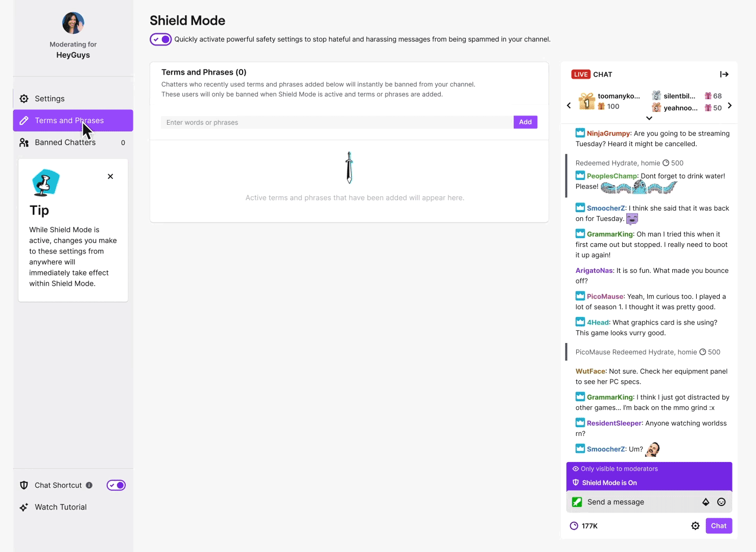Show next gift leaderboard page
Screen dimensions: 756x552
click(x=730, y=106)
